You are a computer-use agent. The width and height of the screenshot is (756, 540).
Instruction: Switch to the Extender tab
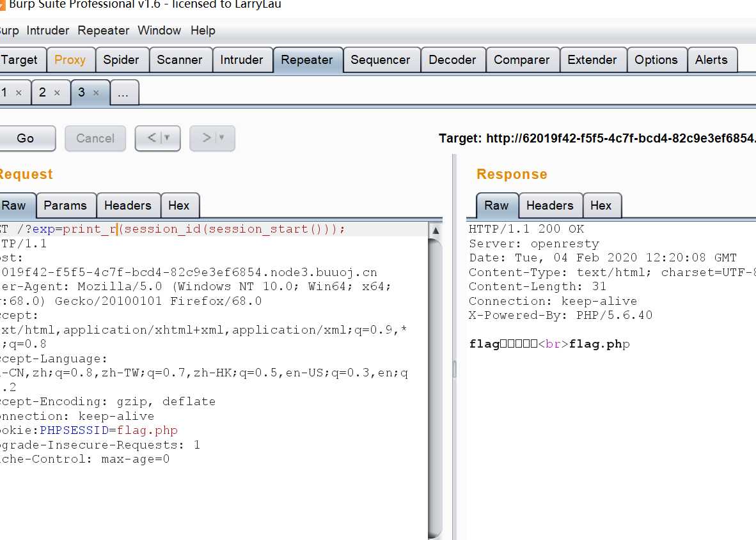[592, 59]
